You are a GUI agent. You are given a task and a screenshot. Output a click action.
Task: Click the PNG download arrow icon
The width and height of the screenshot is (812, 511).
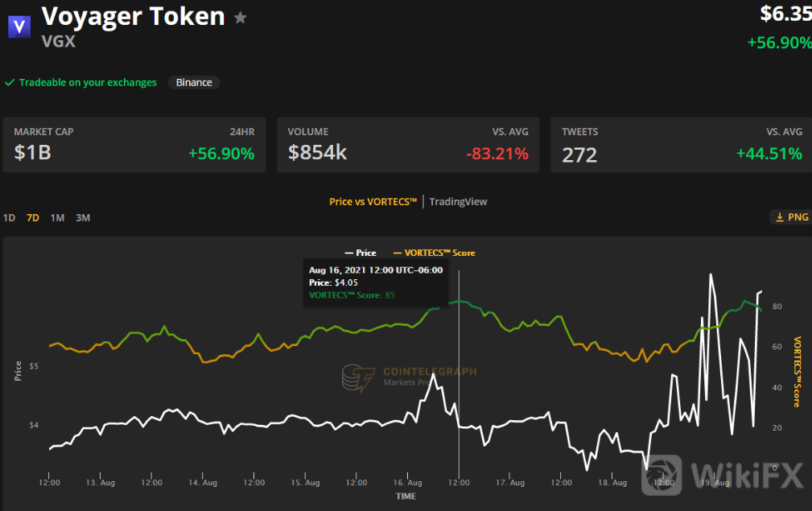tap(779, 217)
